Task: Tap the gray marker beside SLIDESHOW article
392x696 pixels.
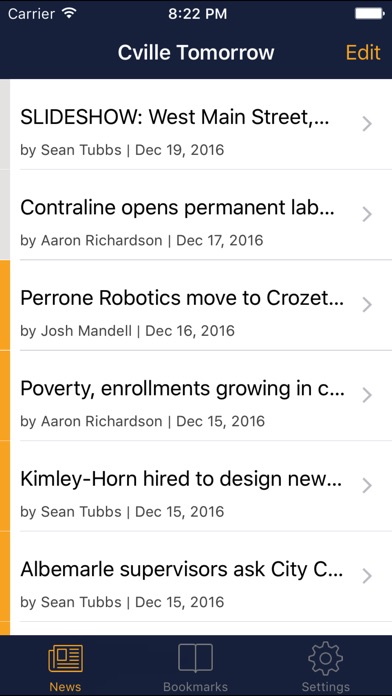Action: pos(5,124)
